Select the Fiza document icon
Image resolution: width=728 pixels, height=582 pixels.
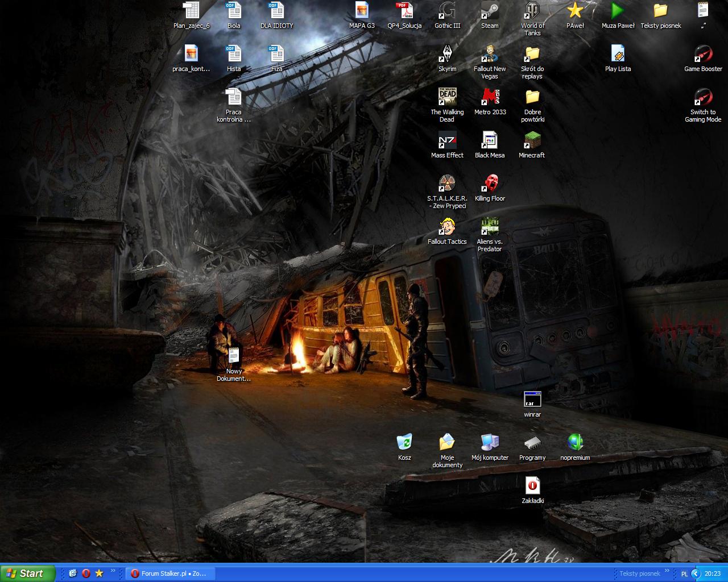point(276,54)
